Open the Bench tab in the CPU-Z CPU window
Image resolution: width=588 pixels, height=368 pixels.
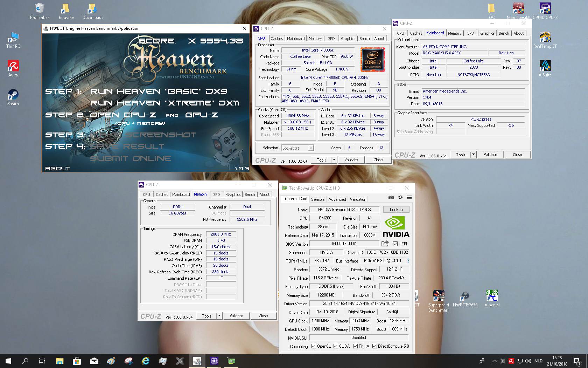[364, 39]
